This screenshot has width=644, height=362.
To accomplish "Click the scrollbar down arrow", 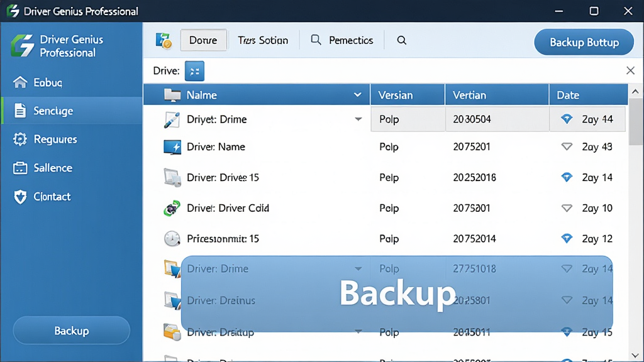I will click(635, 356).
